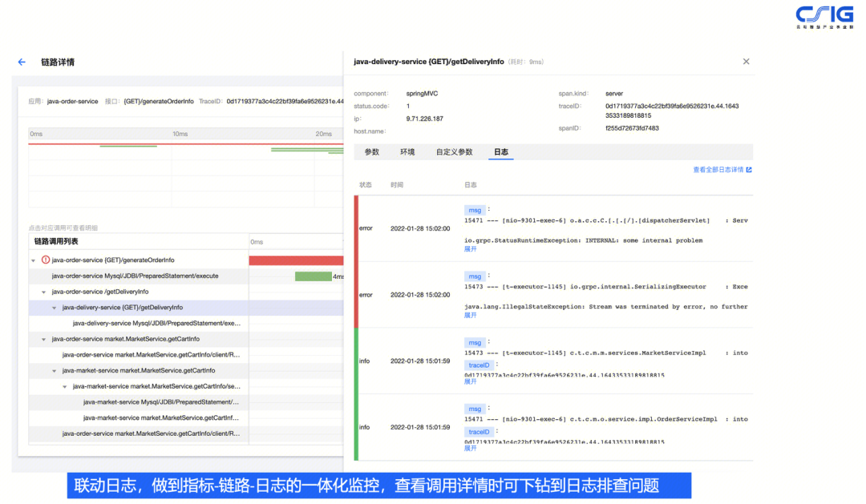This screenshot has height=504, width=866.
Task: Collapse java-order-service /getDeliveryInfo node
Action: (43, 292)
